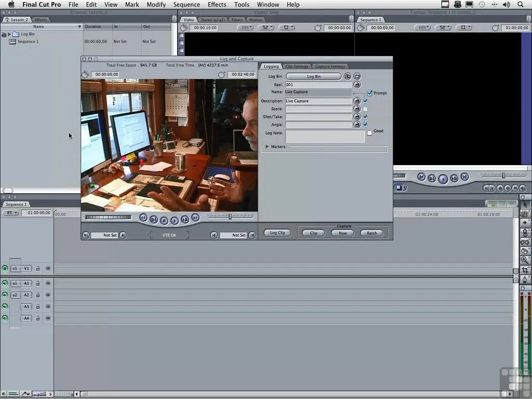532x399 pixels.
Task: Click the Up bin icon beside Log Bin
Action: [348, 76]
